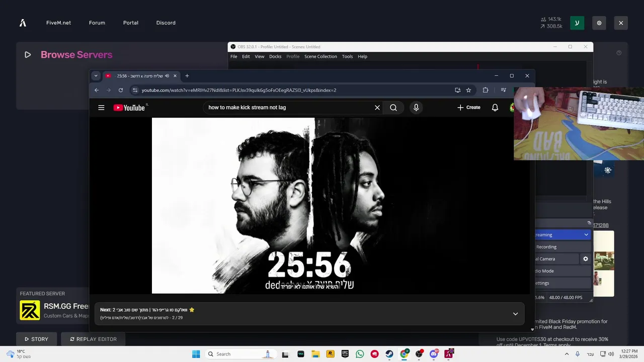The width and height of the screenshot is (644, 362).
Task: Open the FiveM Portal link
Action: tap(131, 23)
